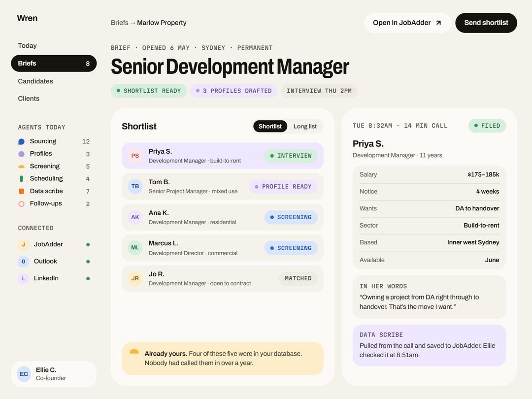Click the MATCHED pill for Jo R.
The width and height of the screenshot is (532, 399).
[x=298, y=278]
